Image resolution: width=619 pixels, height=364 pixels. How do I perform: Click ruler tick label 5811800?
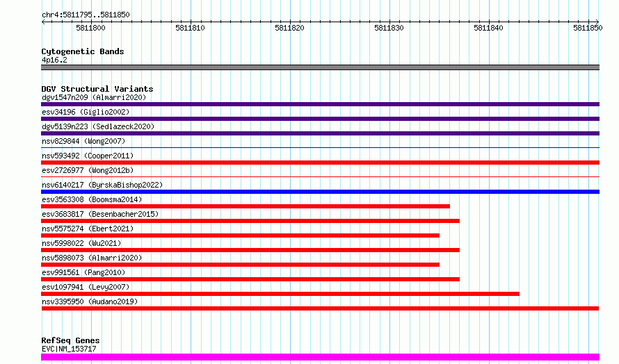pos(91,28)
